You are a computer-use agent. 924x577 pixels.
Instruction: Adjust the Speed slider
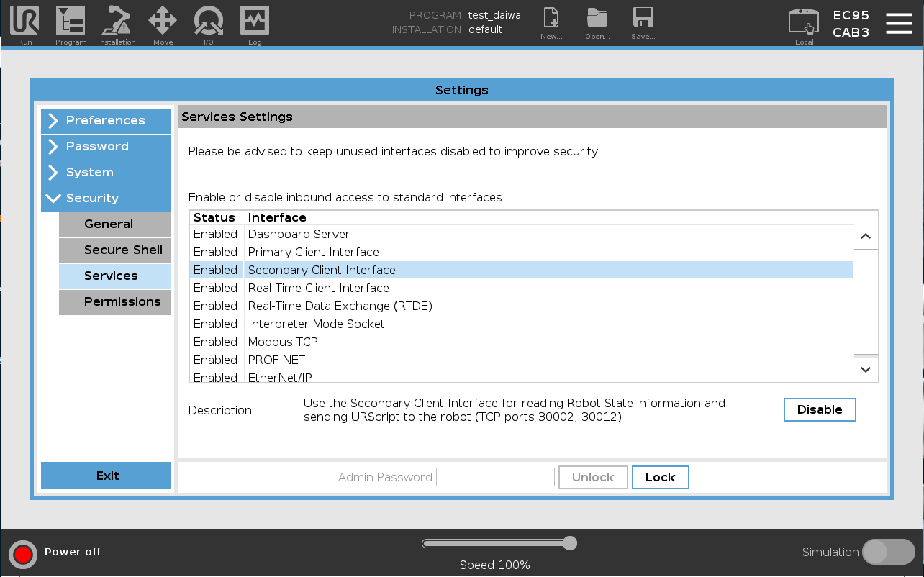[x=571, y=543]
